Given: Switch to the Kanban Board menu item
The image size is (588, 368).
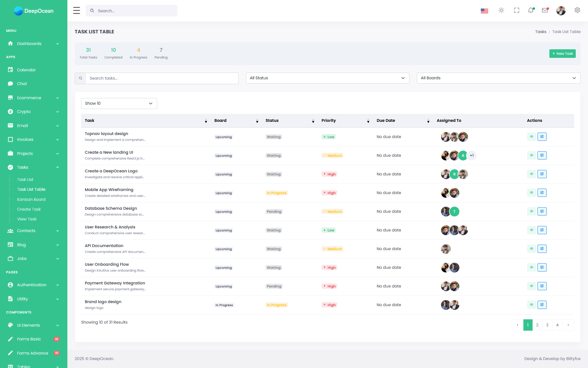Looking at the screenshot, I should [x=31, y=199].
